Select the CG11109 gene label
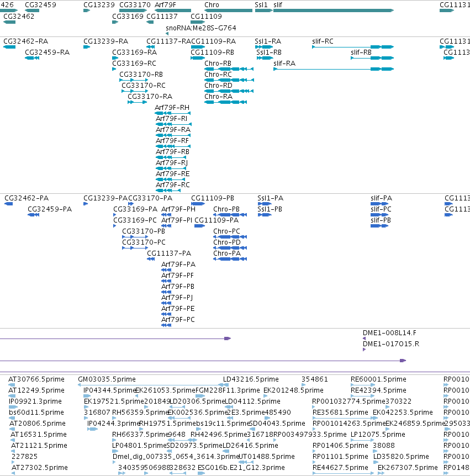470x476 pixels. coord(206,17)
